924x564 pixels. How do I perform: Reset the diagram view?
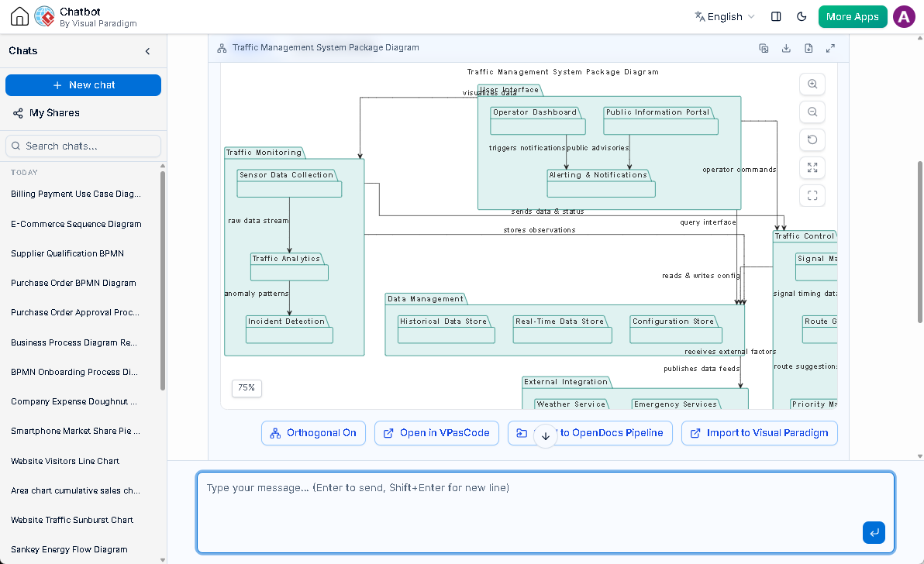click(812, 139)
